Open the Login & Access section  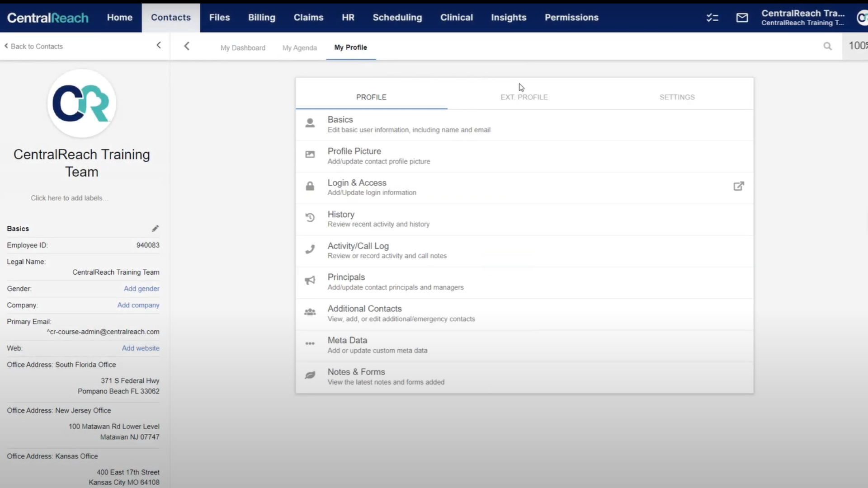524,188
